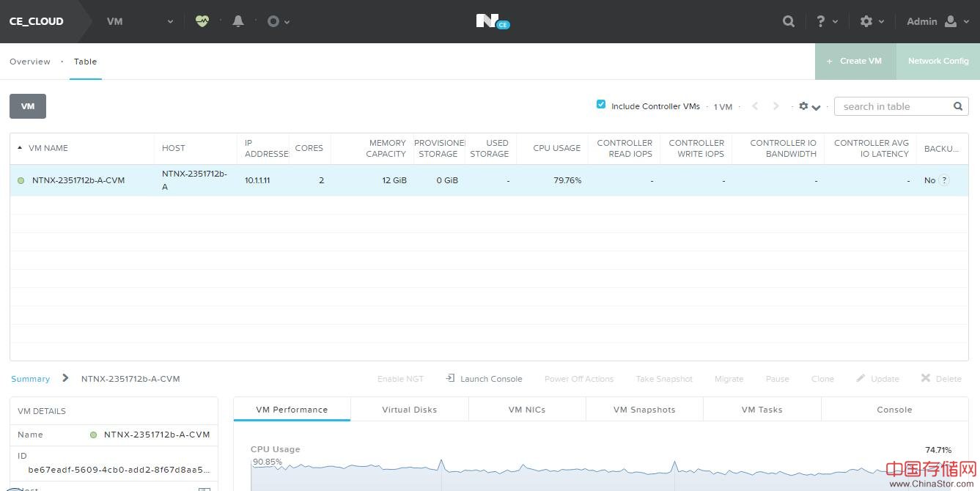Viewport: 980px width, 491px height.
Task: Click the Launch Console action
Action: (484, 379)
